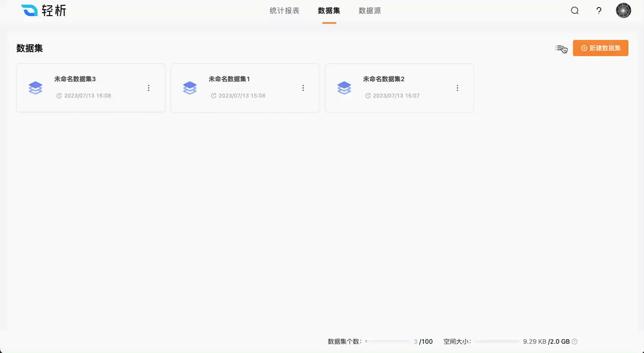Select the 数据集 tab

click(x=329, y=11)
